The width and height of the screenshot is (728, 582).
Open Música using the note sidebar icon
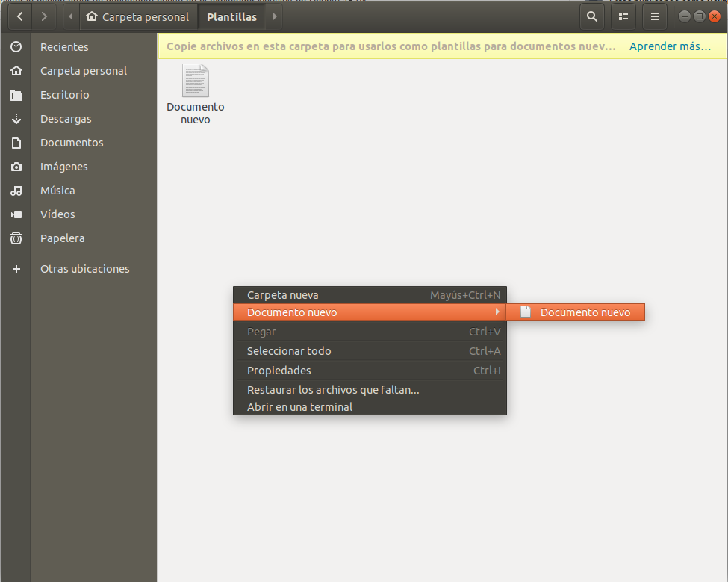pyautogui.click(x=16, y=191)
